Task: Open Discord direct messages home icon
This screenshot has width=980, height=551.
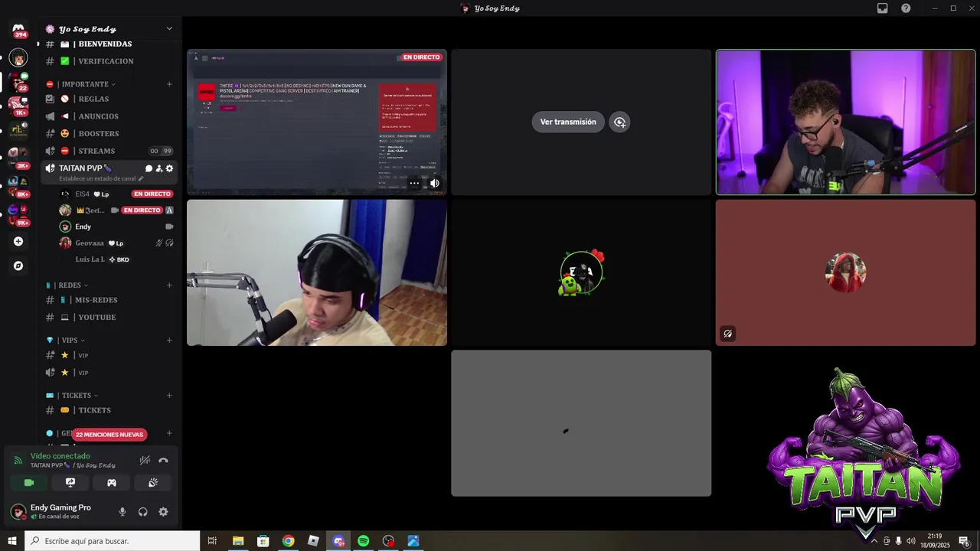Action: [x=18, y=29]
